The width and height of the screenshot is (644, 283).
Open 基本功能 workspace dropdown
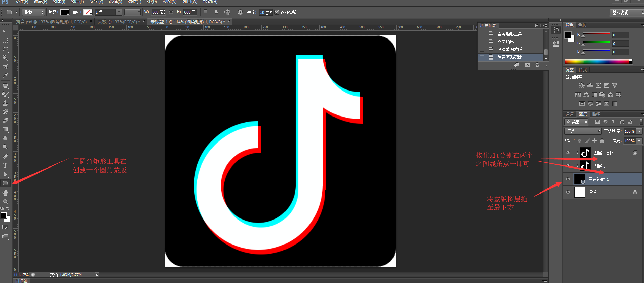627,12
